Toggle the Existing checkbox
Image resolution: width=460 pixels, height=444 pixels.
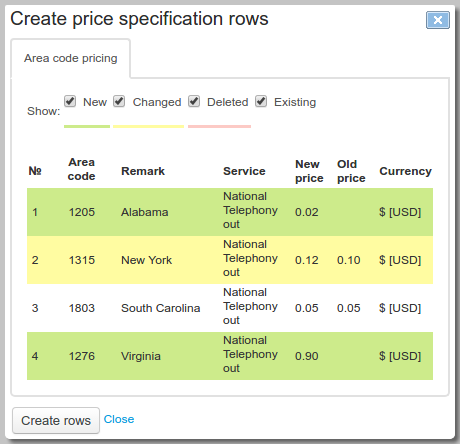pyautogui.click(x=261, y=101)
